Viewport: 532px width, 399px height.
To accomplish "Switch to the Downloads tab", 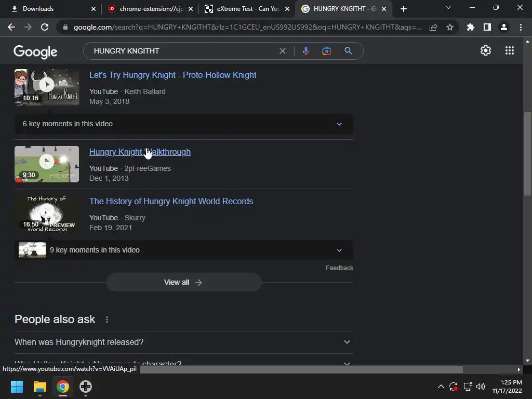I will point(51,9).
